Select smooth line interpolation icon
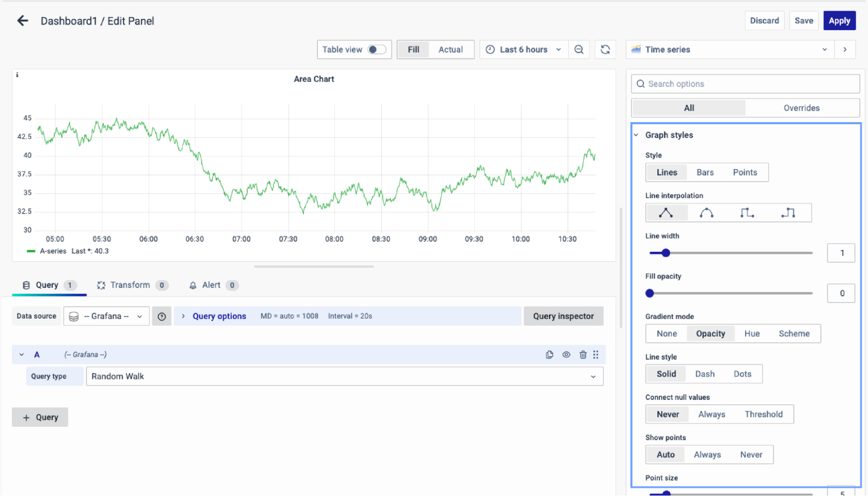The width and height of the screenshot is (868, 496). (706, 213)
